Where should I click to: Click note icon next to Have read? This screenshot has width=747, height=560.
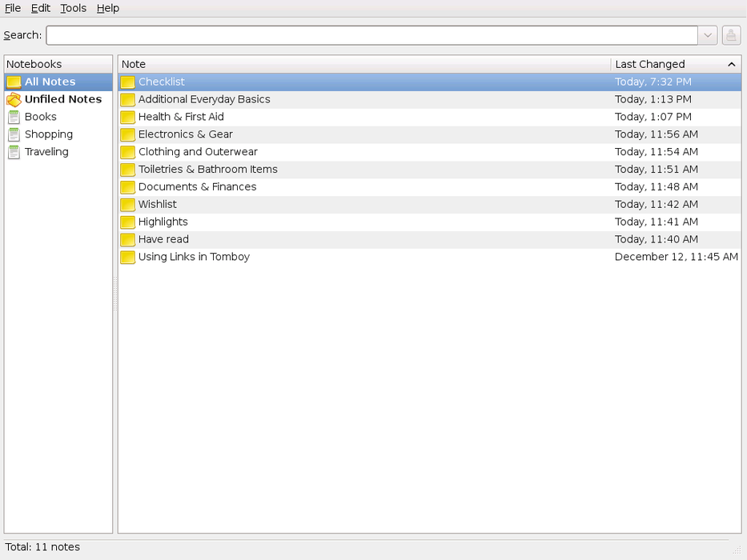(127, 240)
